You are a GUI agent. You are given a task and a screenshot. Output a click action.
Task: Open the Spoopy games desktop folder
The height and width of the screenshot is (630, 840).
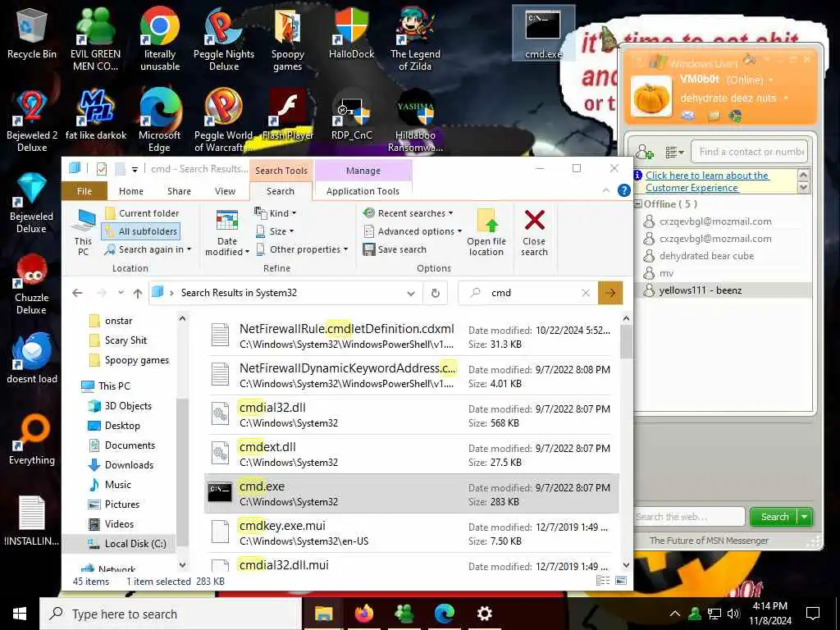pos(288,39)
